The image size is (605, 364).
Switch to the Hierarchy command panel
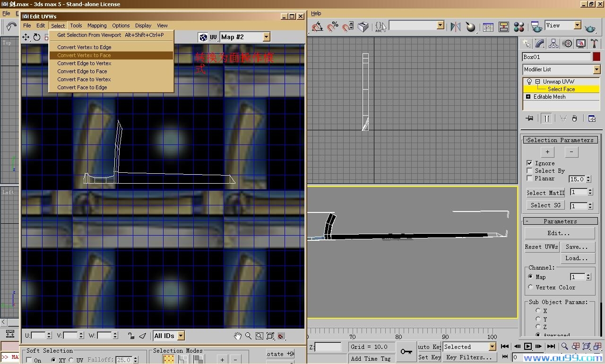coord(553,43)
